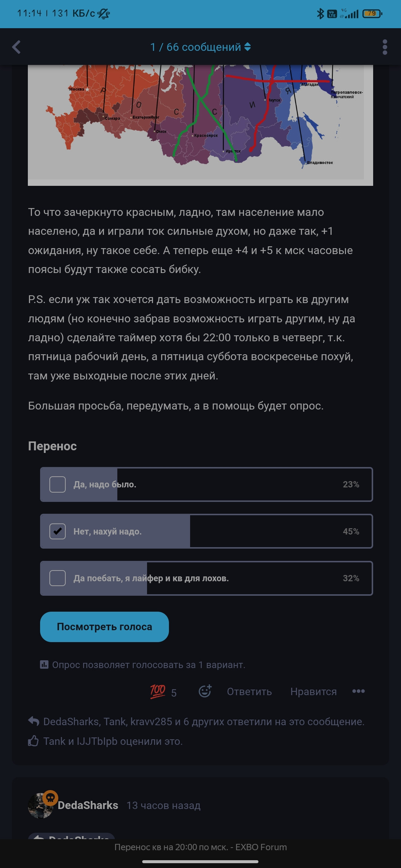Show replies from DedaSharks, Tank and others
Screen dimensions: 401x868
click(203, 721)
